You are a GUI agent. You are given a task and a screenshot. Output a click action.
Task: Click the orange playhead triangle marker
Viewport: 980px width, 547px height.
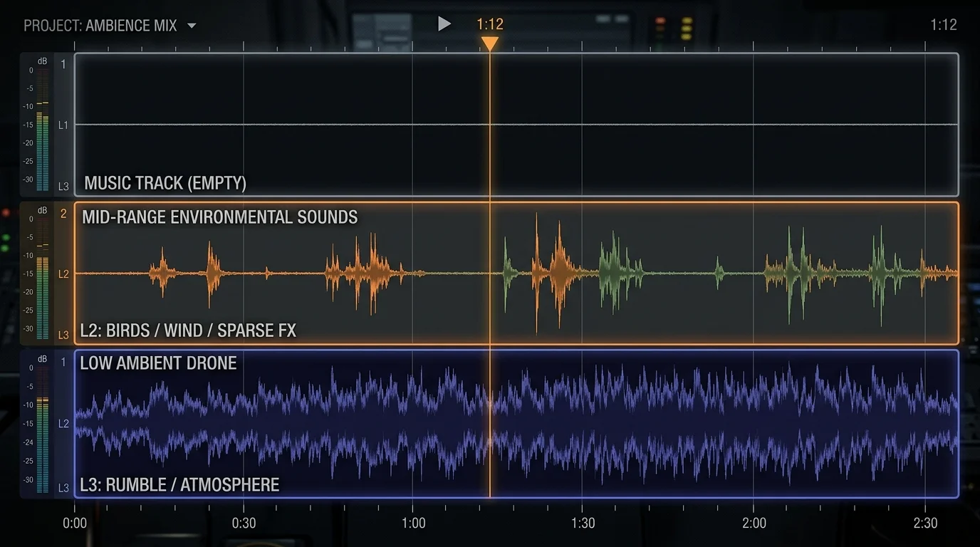click(489, 44)
